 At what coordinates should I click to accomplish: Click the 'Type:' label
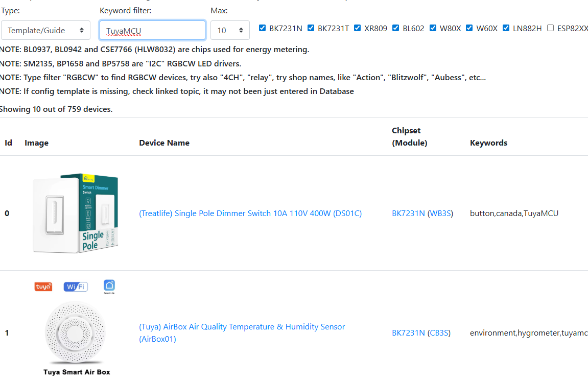point(11,11)
